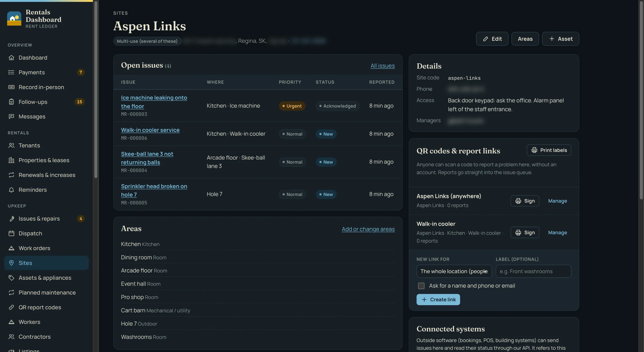Open the 'New link for' location dropdown
The image size is (644, 352).
click(454, 271)
